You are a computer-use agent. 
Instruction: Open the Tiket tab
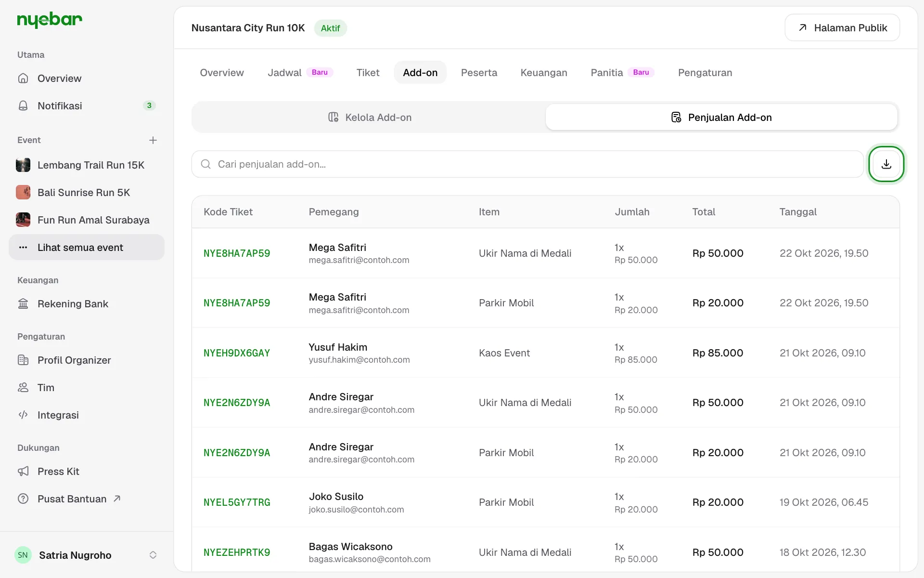coord(368,72)
